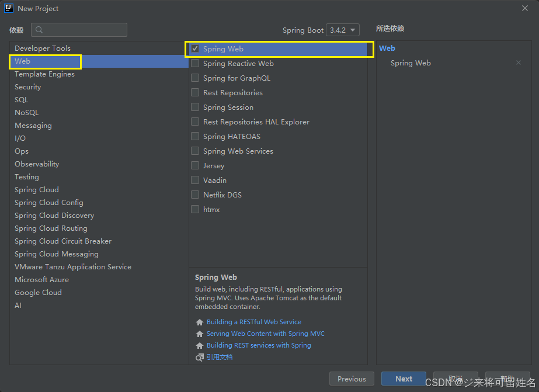Click home icon beside Serving Web Content link
The height and width of the screenshot is (392, 539).
click(199, 334)
